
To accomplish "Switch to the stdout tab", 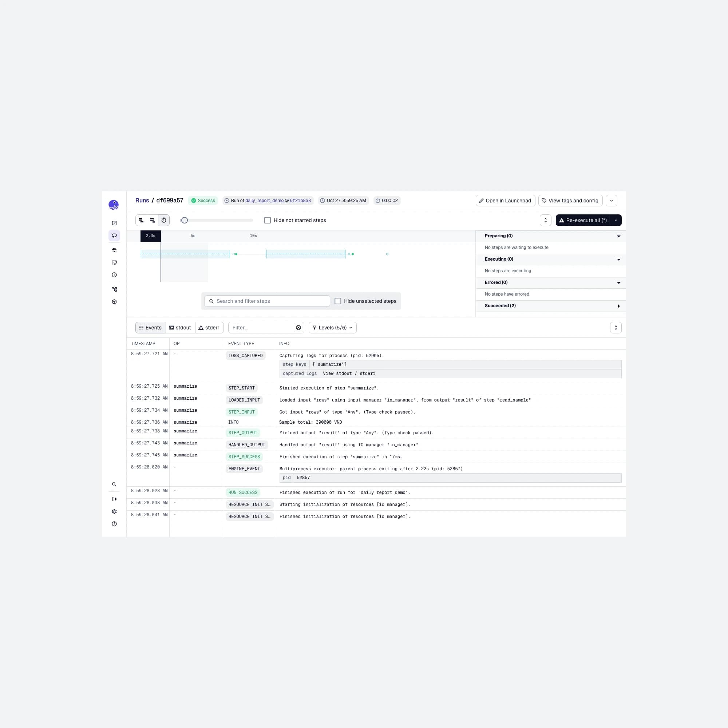I will click(180, 328).
